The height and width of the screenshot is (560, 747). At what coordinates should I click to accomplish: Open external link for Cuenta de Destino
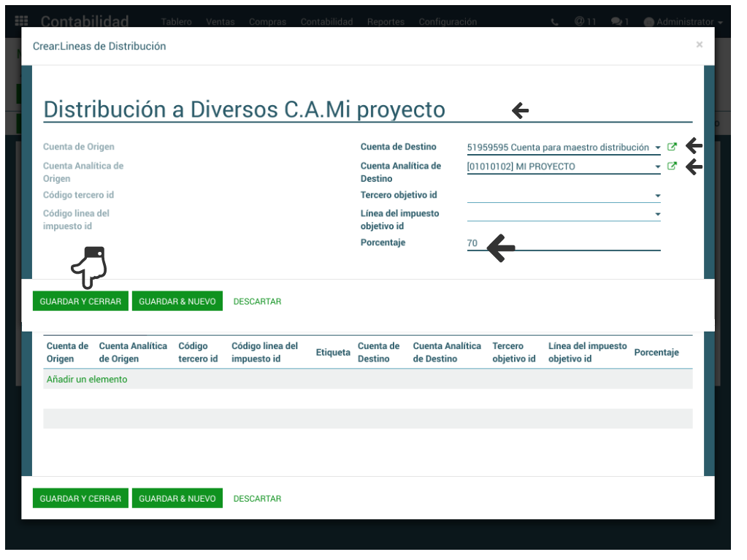[672, 147]
